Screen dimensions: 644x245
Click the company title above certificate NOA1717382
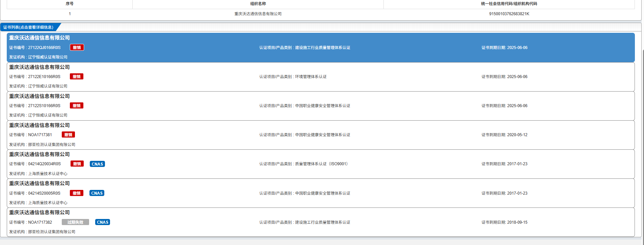pyautogui.click(x=39, y=212)
